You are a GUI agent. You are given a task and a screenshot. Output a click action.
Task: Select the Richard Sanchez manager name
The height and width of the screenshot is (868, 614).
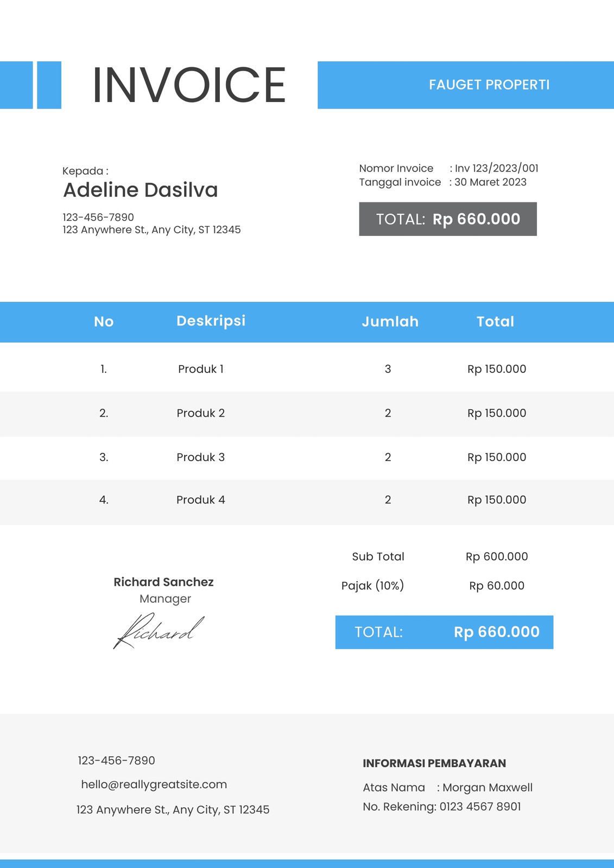coord(163,582)
